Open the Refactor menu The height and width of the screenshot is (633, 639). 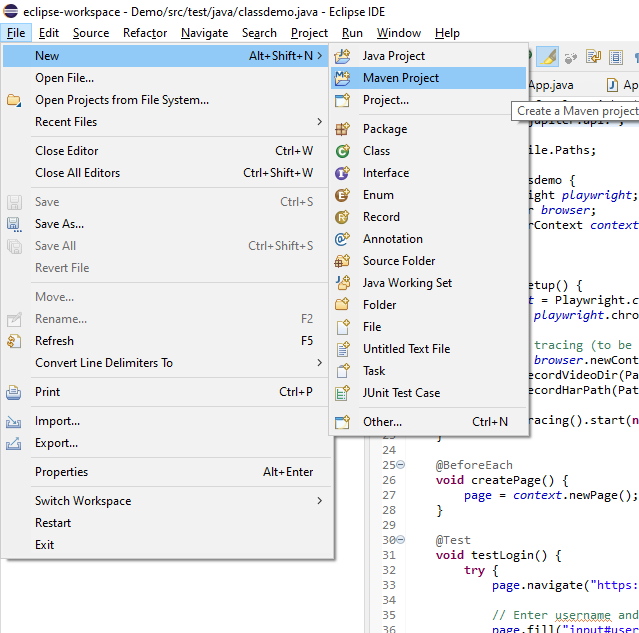click(145, 33)
